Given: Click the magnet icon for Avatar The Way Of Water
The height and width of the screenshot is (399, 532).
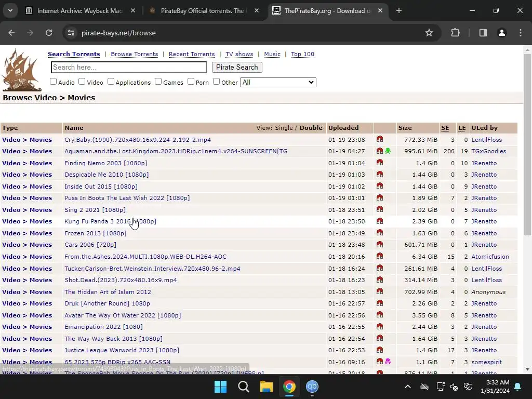Looking at the screenshot, I should pyautogui.click(x=380, y=315).
